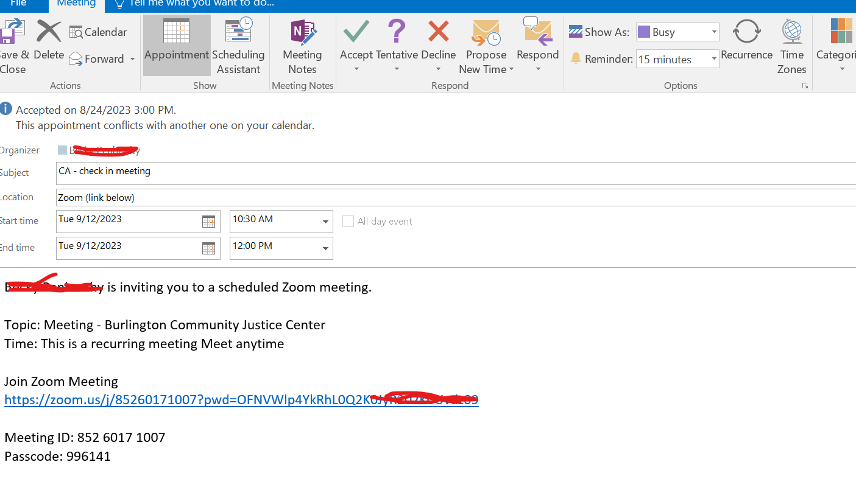
Task: Forward this meeting invitation
Action: 96,59
